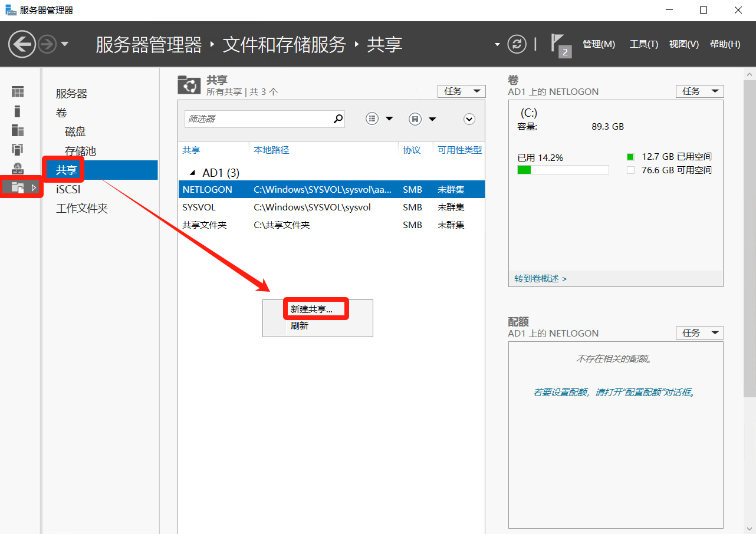The image size is (756, 534).
Task: Click the File and Storage Services sidebar icon
Action: tap(18, 187)
